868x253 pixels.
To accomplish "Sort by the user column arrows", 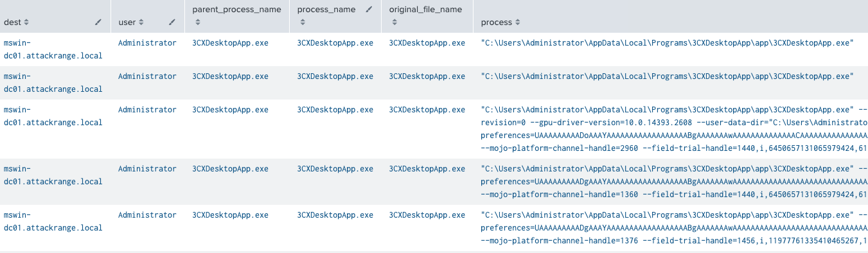I will click(x=141, y=22).
